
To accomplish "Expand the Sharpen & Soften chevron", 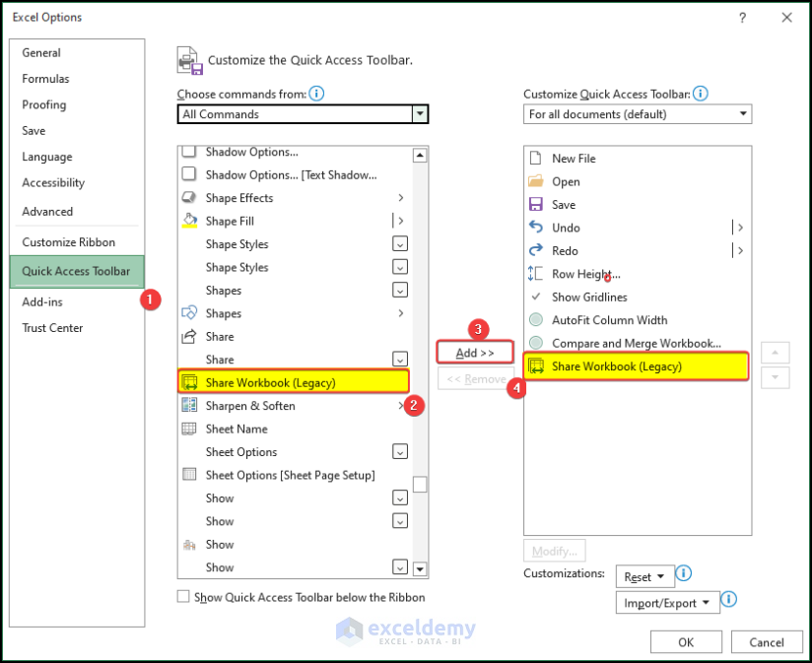I will 401,405.
